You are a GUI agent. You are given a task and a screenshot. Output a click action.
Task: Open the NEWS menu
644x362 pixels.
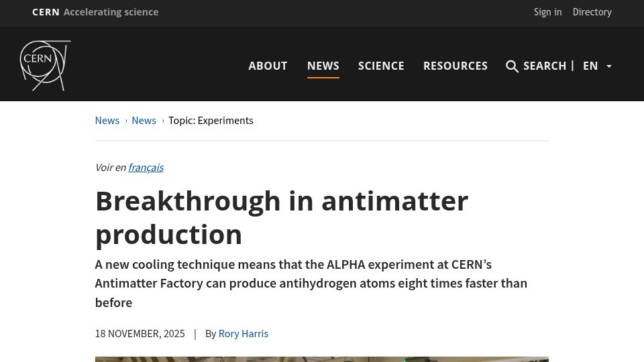[323, 66]
